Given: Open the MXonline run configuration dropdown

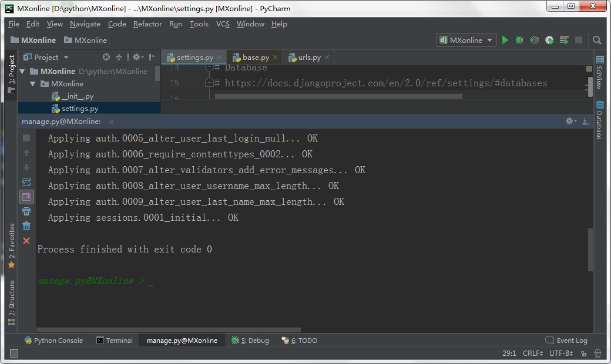Looking at the screenshot, I should [466, 40].
